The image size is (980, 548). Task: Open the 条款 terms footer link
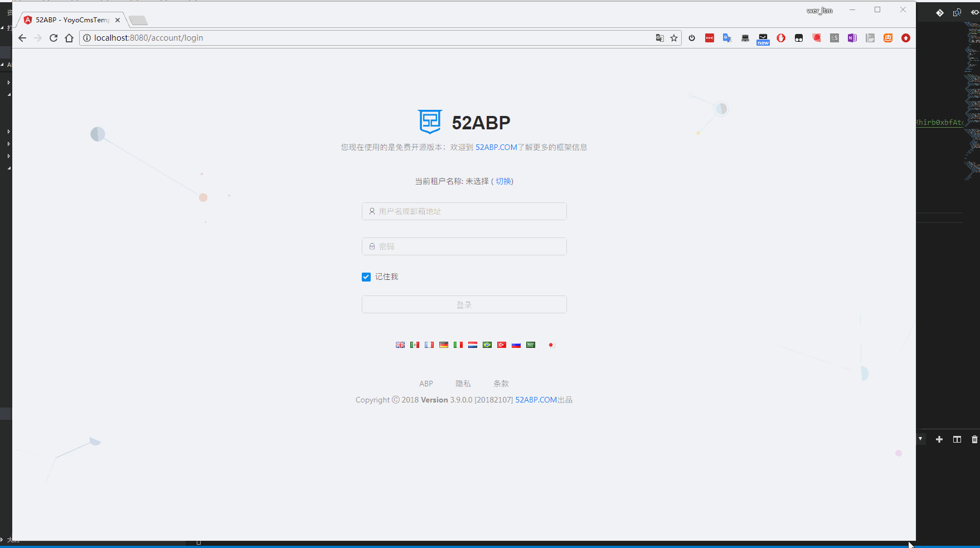point(501,384)
